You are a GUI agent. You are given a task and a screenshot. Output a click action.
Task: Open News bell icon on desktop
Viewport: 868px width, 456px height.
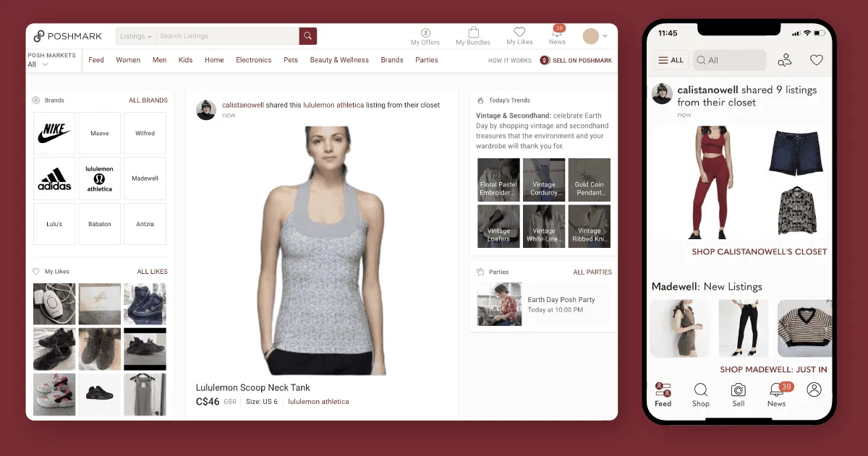click(557, 33)
